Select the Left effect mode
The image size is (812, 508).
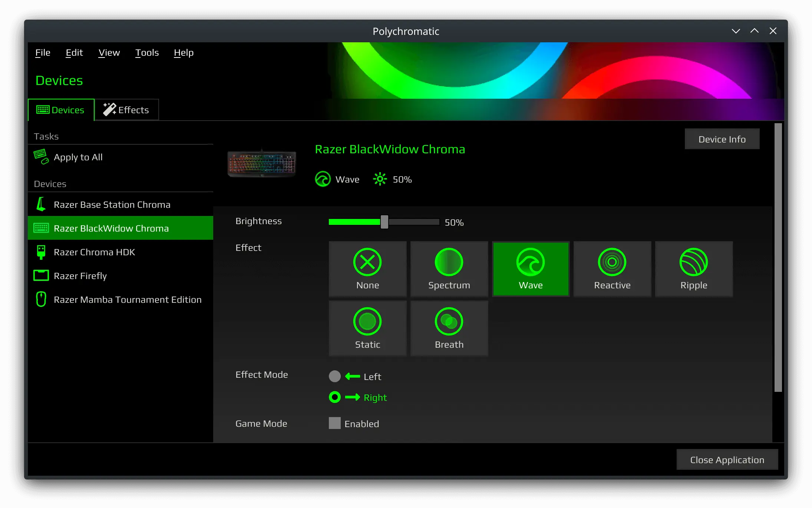[x=334, y=376]
